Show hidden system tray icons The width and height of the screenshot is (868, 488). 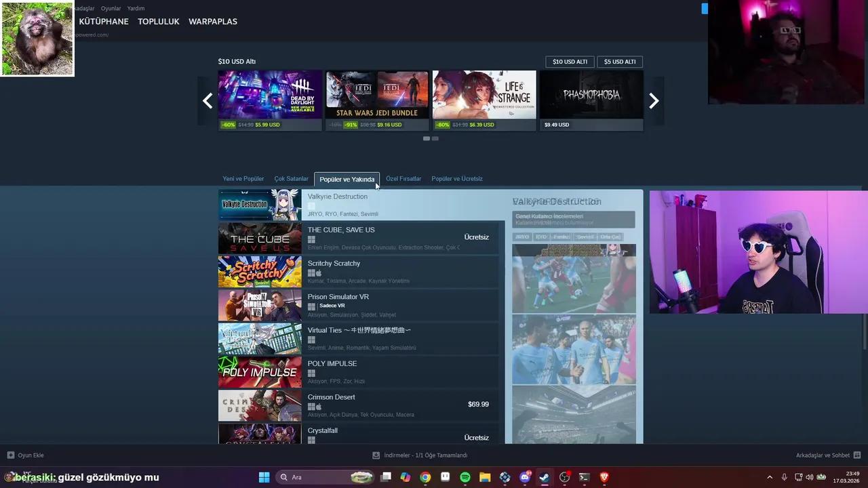click(x=770, y=477)
